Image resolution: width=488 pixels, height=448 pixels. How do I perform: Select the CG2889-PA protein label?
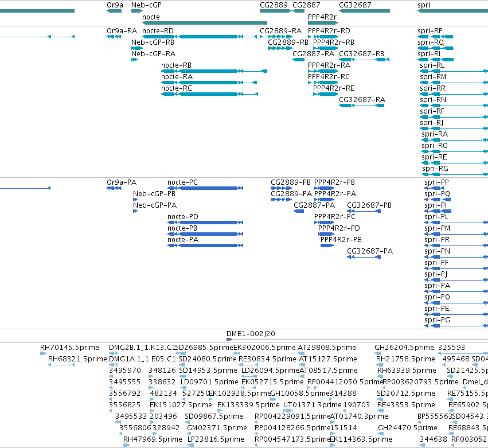click(291, 194)
